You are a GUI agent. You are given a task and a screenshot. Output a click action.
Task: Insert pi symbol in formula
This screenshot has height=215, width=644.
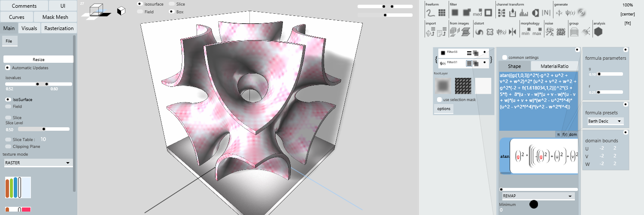tap(559, 134)
